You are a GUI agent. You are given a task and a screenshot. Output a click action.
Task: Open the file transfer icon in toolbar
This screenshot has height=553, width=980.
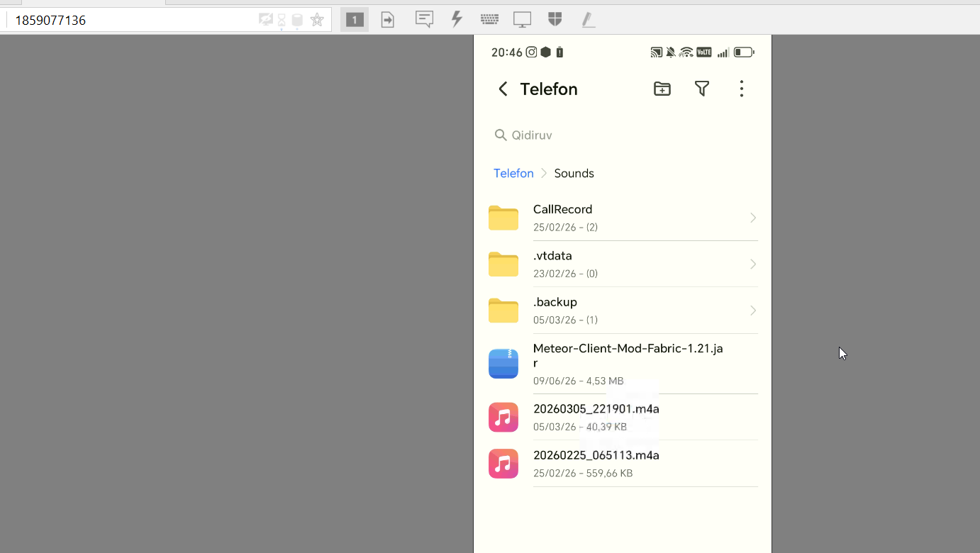click(x=388, y=20)
